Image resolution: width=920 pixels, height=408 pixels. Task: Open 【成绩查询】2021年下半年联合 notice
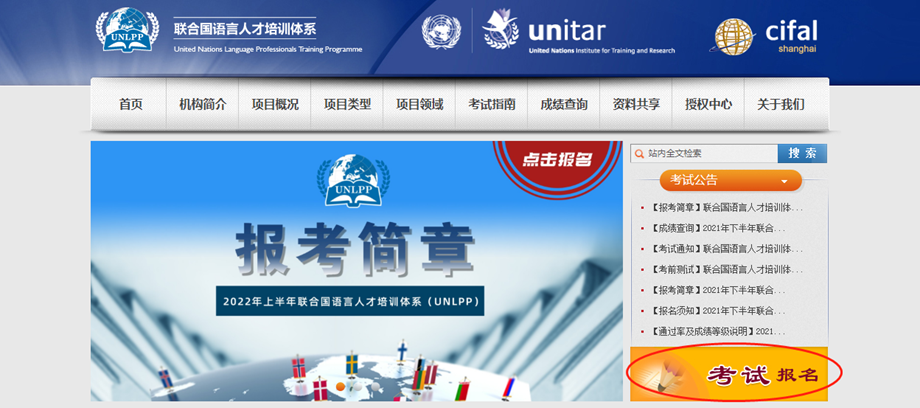[717, 228]
